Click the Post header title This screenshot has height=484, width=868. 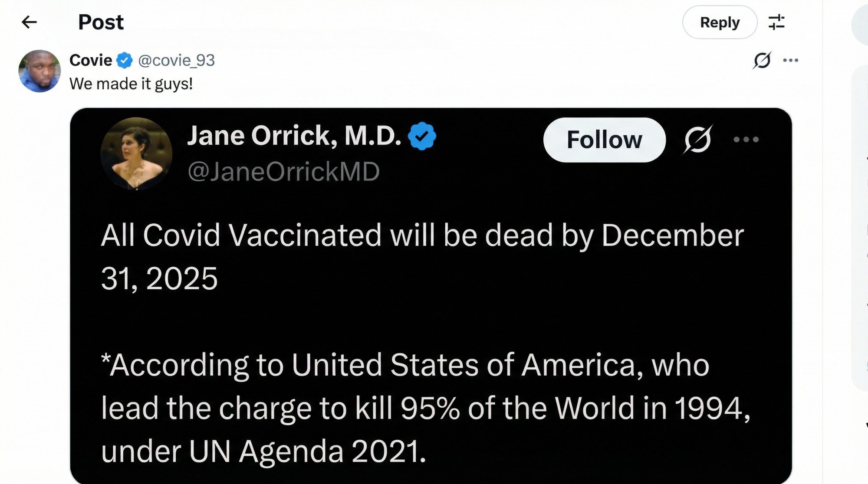101,22
